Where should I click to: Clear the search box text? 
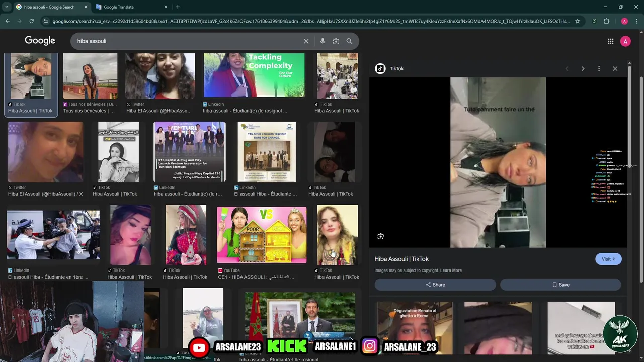pyautogui.click(x=306, y=41)
